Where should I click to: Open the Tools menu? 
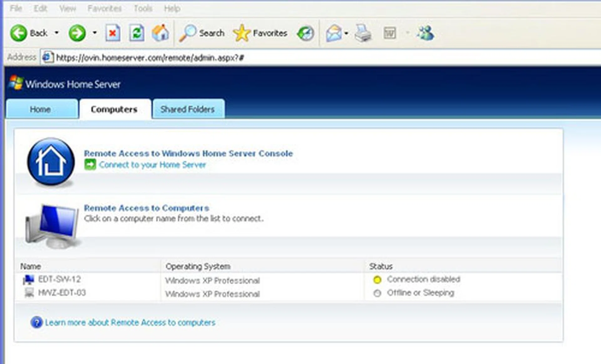click(x=143, y=8)
